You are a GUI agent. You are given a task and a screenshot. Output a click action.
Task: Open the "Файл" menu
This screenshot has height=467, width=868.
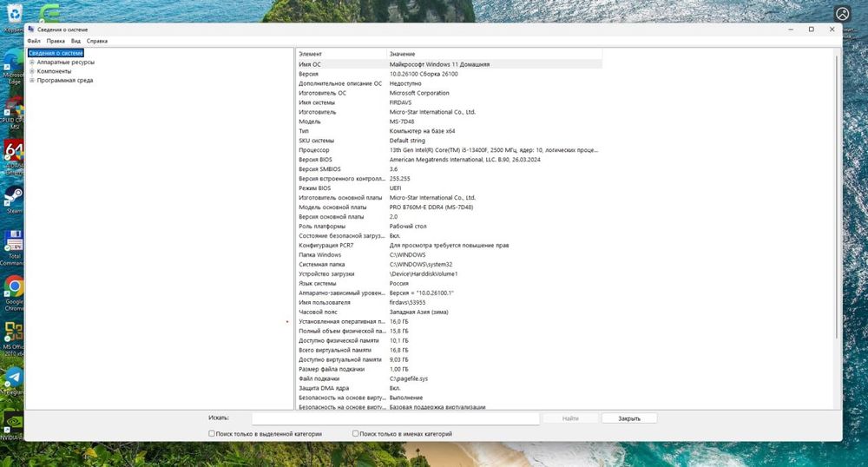click(x=34, y=41)
